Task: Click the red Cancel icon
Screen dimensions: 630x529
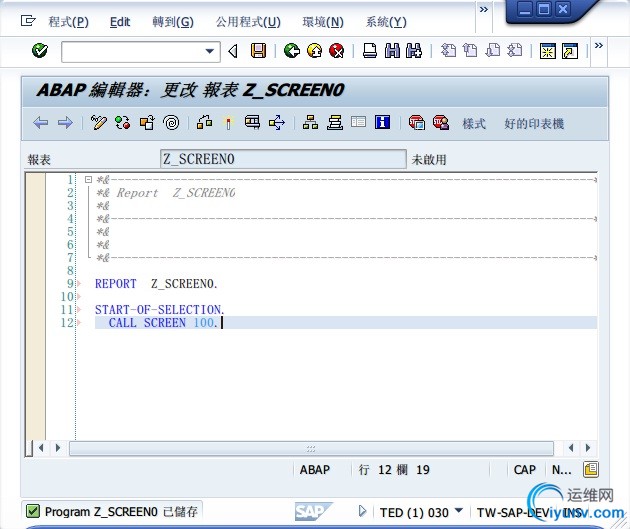Action: 336,51
